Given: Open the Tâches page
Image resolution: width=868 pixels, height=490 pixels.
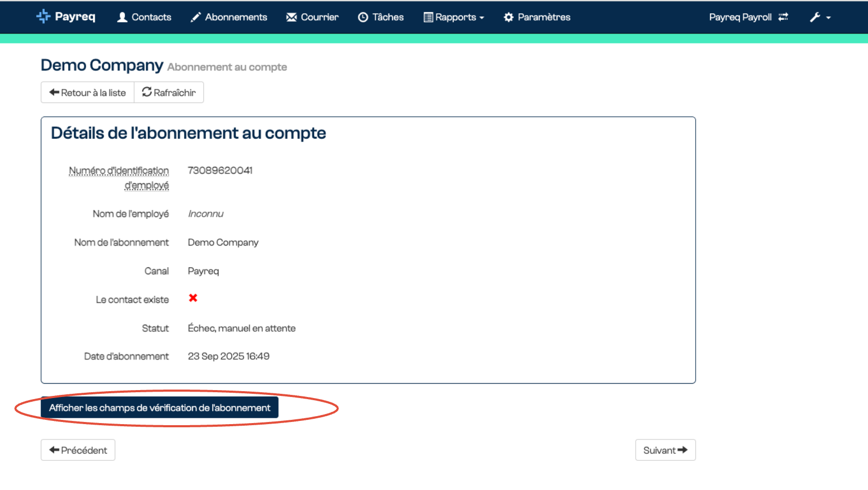Looking at the screenshot, I should point(381,17).
